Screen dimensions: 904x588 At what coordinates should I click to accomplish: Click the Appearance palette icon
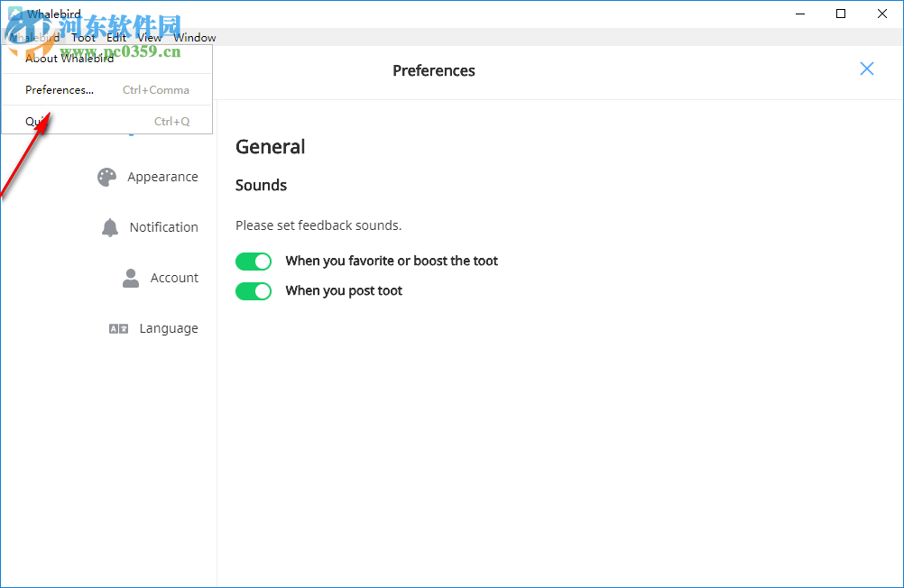[x=107, y=178]
